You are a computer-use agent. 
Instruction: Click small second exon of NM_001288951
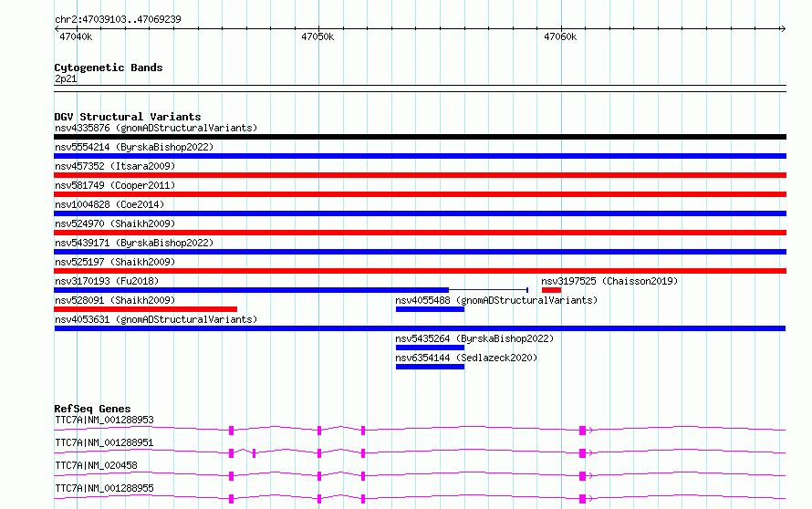(x=255, y=453)
